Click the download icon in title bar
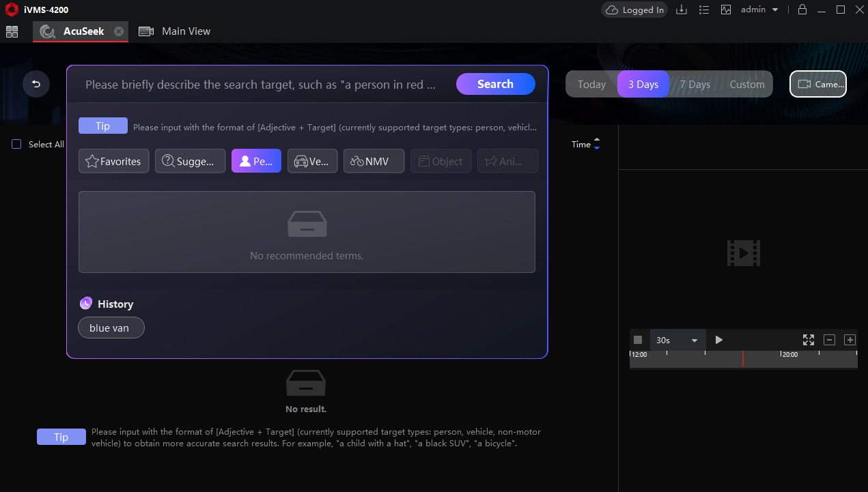The width and height of the screenshot is (868, 492). click(681, 10)
